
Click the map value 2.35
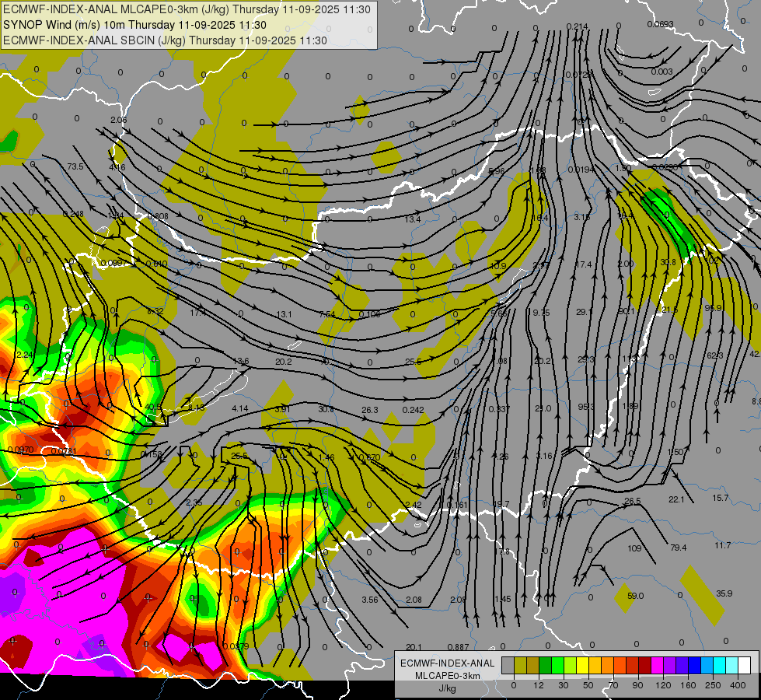pyautogui.click(x=194, y=502)
